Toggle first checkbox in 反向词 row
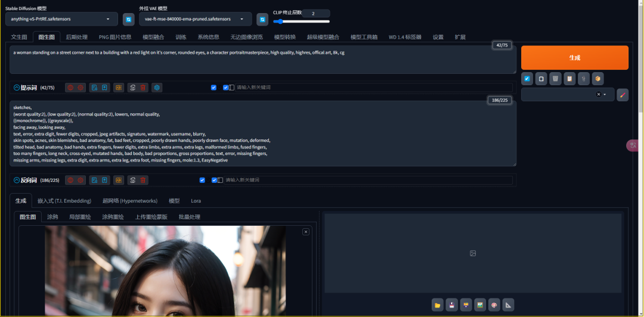This screenshot has height=317, width=644. [x=202, y=180]
